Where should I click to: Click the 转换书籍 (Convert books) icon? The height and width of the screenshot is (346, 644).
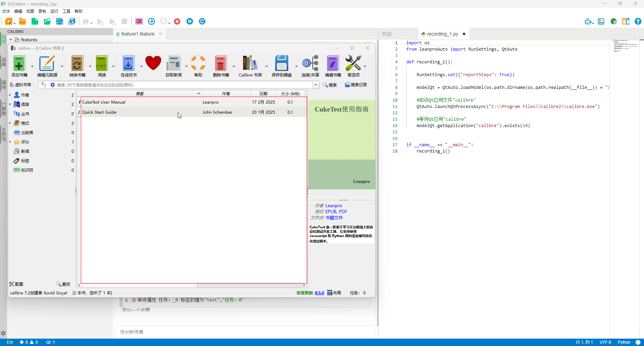77,63
